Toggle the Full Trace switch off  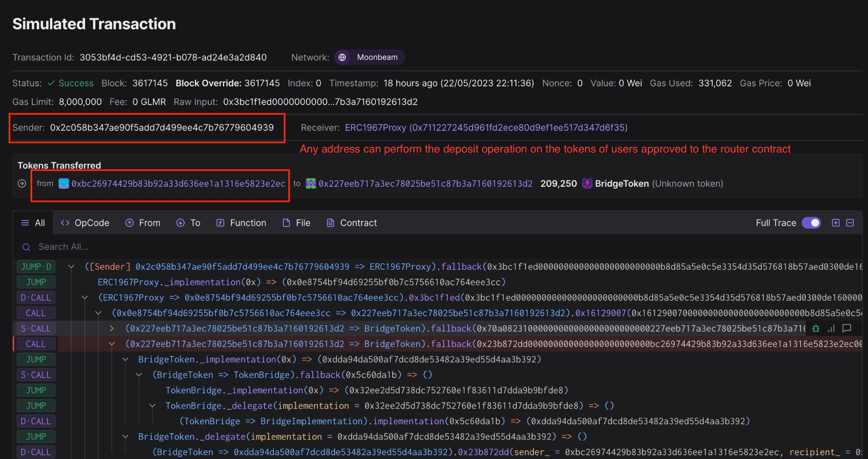point(811,223)
